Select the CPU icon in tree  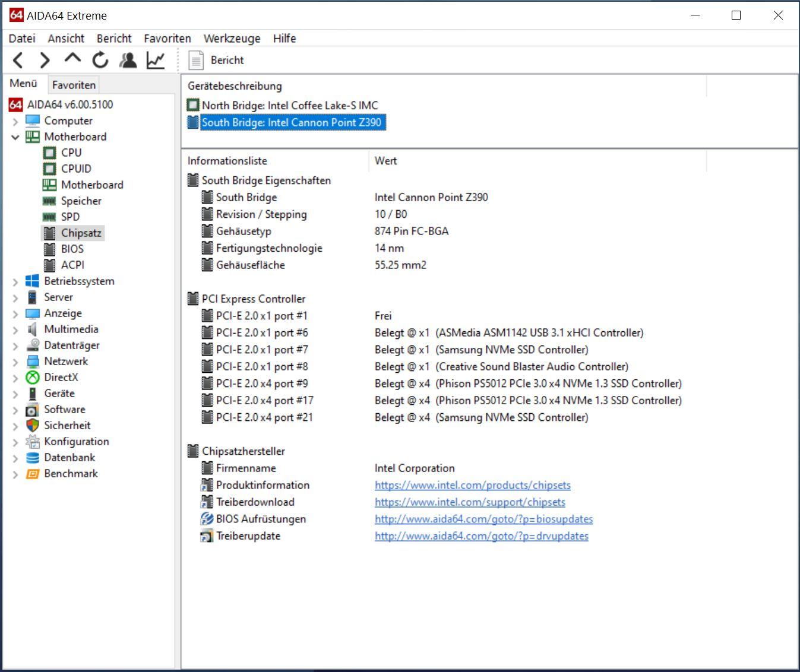(x=49, y=153)
